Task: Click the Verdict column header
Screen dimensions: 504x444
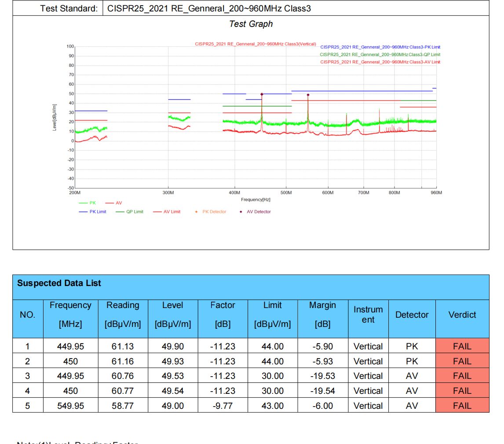Action: click(462, 315)
